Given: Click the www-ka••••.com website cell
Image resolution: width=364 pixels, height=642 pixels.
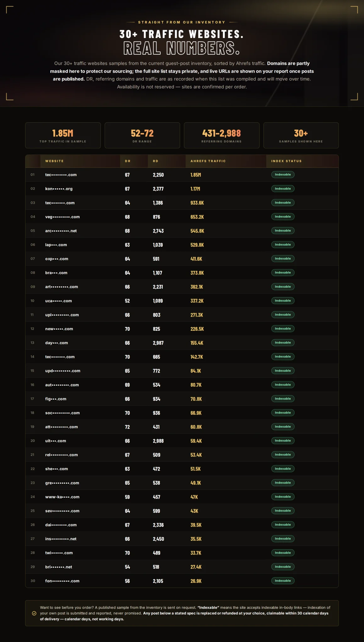Looking at the screenshot, I should coord(62,497).
